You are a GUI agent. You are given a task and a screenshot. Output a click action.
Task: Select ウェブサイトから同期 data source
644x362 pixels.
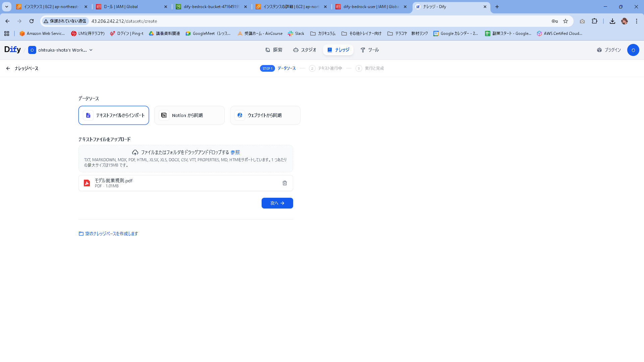coord(265,115)
